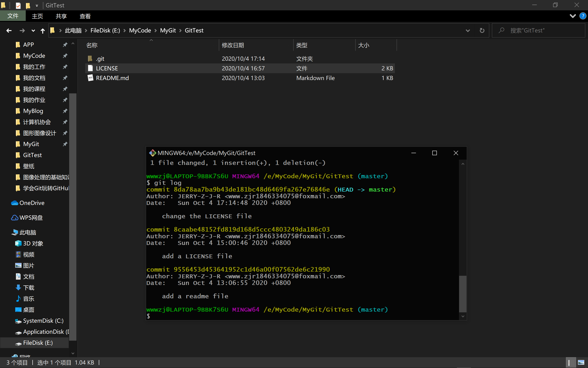Open the 文件 ribbon tab
588x368 pixels.
pyautogui.click(x=13, y=16)
